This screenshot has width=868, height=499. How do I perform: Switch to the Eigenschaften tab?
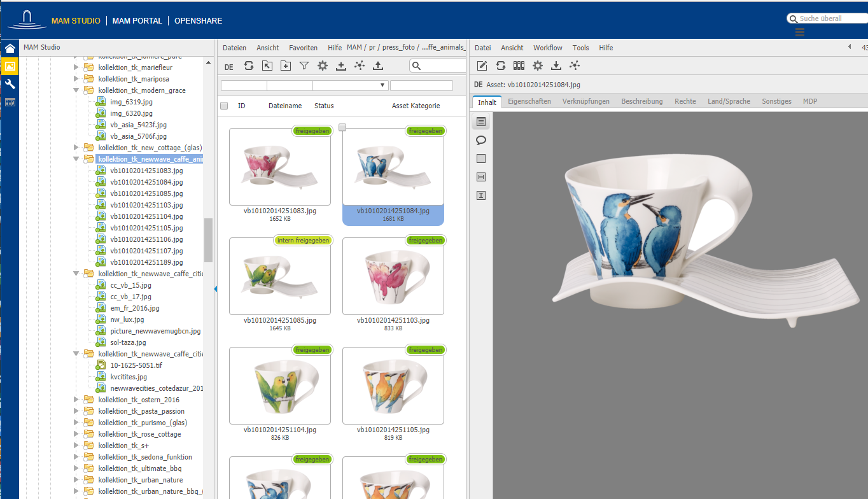pos(529,101)
